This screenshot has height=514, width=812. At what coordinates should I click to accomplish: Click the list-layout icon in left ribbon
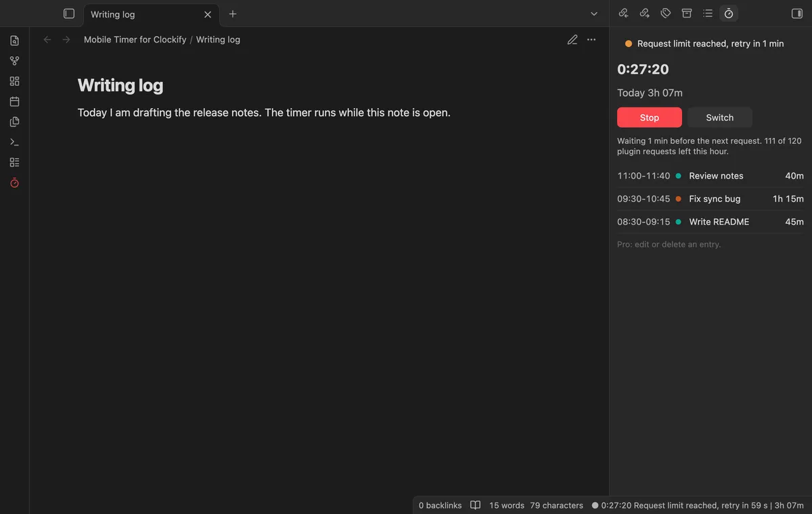click(x=15, y=162)
